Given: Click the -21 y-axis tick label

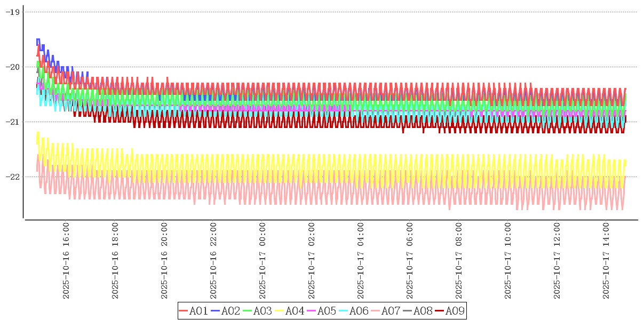Looking at the screenshot, I should click(13, 122).
